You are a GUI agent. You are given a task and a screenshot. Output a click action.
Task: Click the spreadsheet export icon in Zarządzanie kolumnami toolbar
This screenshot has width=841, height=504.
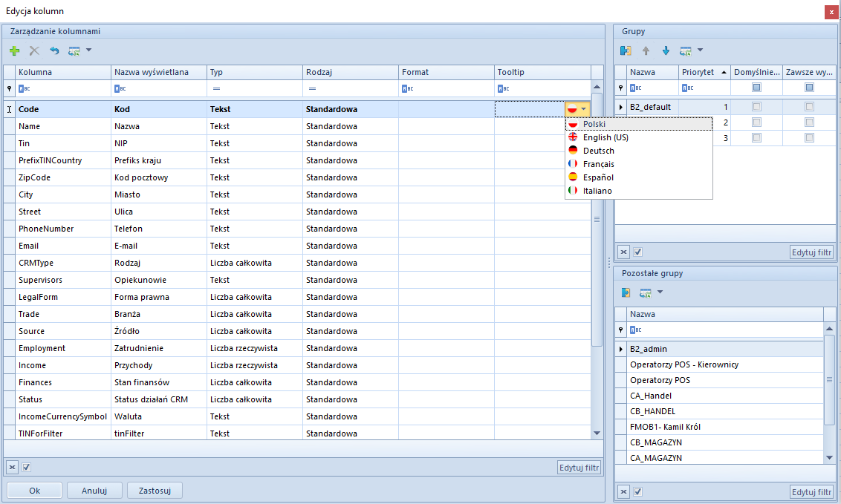(74, 51)
